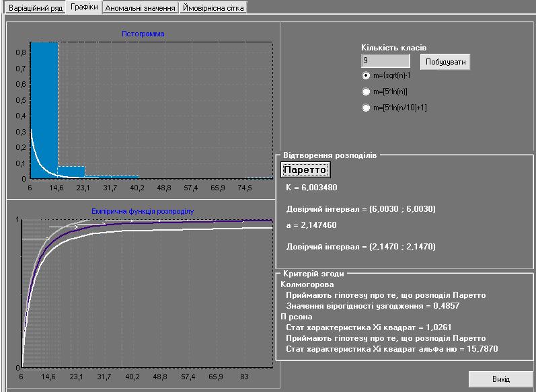
Task: Click the Паретто distribution button
Action: (x=305, y=170)
